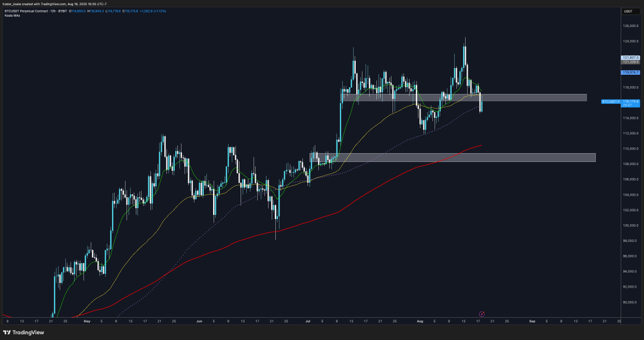The height and width of the screenshot is (340, 644).
Task: Click the pink event marker icon above the time axis
Action: pyautogui.click(x=481, y=314)
